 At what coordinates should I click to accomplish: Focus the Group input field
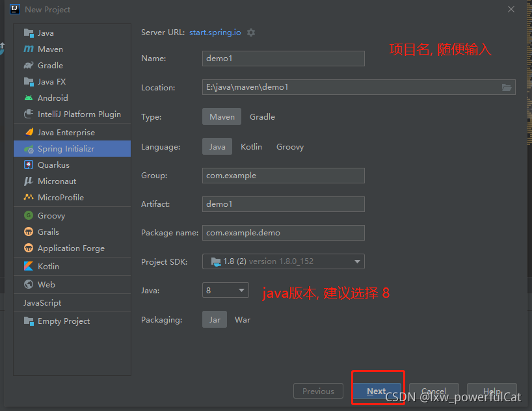[284, 176]
